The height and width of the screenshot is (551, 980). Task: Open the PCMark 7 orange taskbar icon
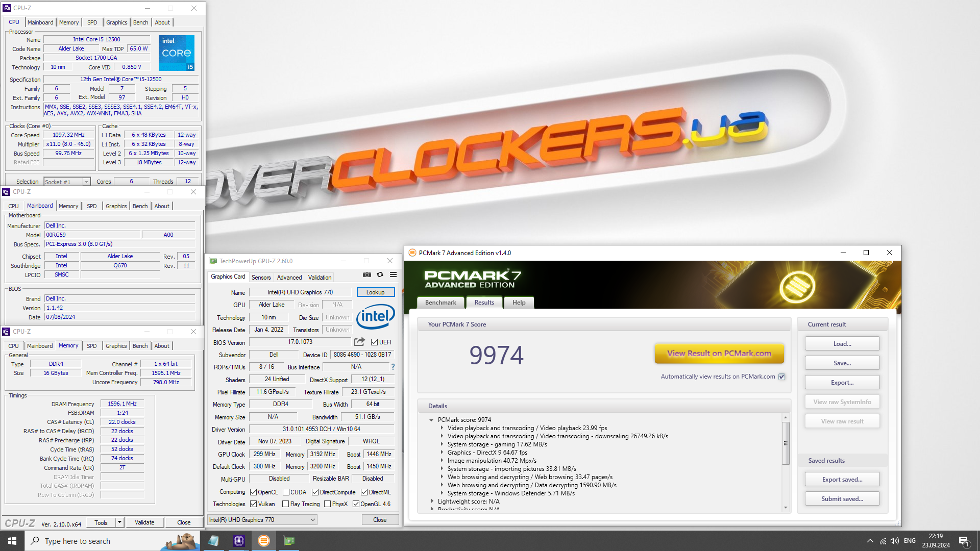tap(263, 541)
